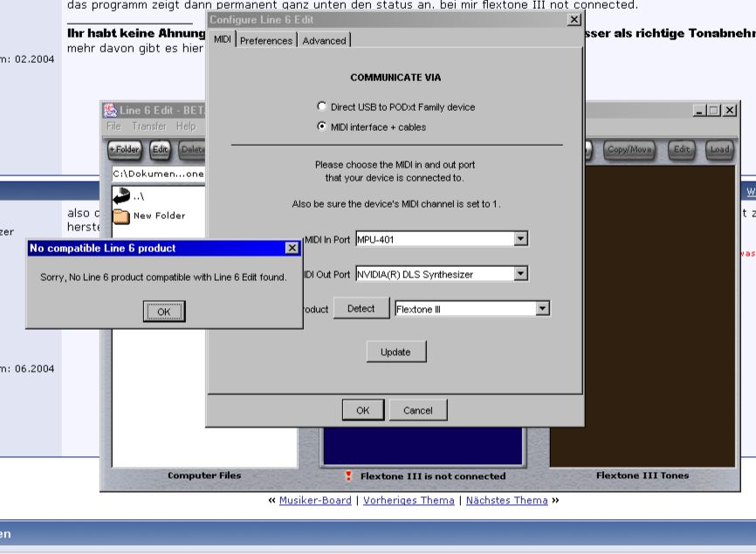Open the Vorheriges Thema link
Screen dimensions: 756x554
(x=409, y=500)
